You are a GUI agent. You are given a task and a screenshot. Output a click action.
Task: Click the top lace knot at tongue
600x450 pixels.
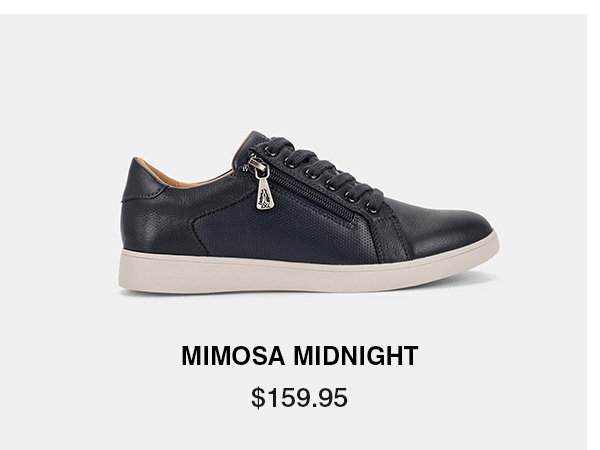(x=276, y=144)
